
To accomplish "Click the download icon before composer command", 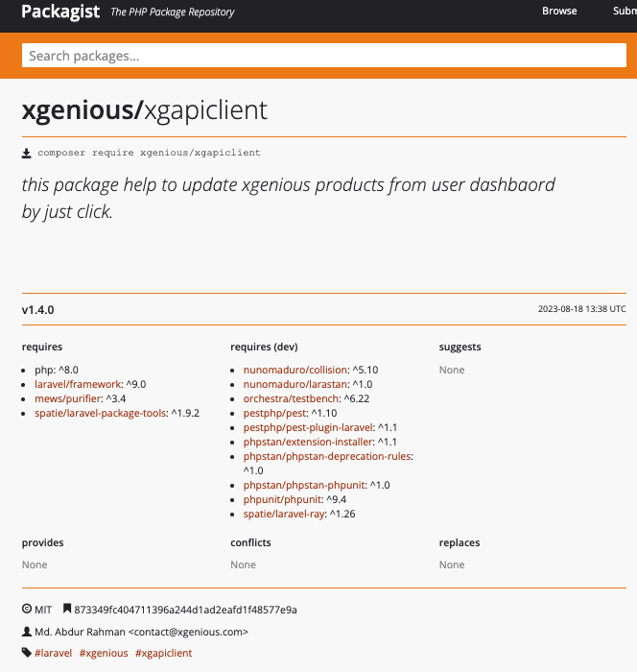I will (27, 153).
